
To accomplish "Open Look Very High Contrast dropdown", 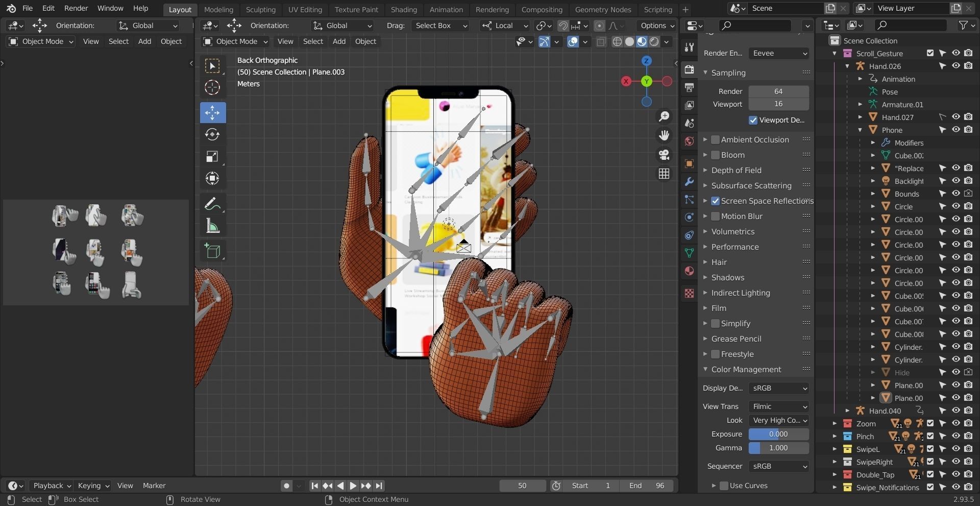I will click(x=779, y=420).
